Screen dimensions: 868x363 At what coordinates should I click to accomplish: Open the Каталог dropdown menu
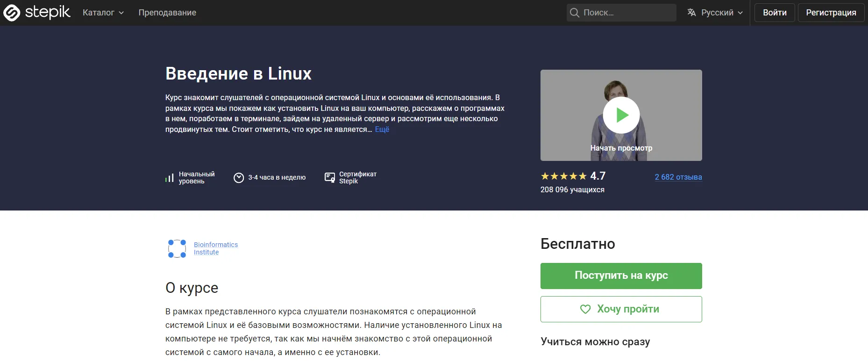[103, 13]
